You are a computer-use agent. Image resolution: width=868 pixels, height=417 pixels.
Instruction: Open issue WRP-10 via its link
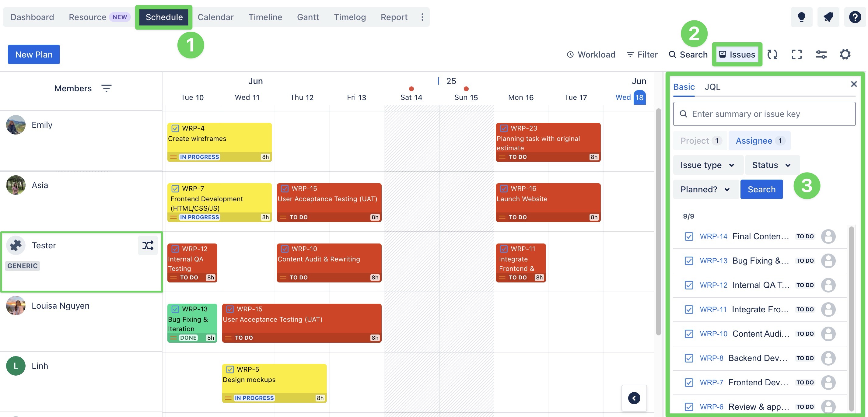(x=713, y=334)
